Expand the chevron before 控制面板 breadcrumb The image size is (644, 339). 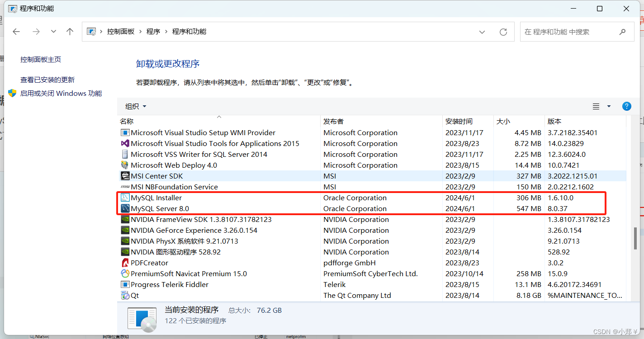coord(101,32)
